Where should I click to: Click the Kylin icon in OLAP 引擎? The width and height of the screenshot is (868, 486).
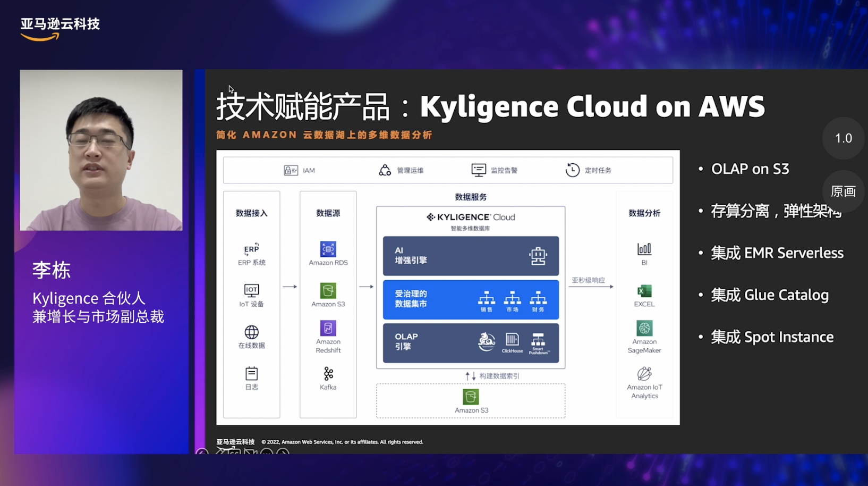(487, 342)
